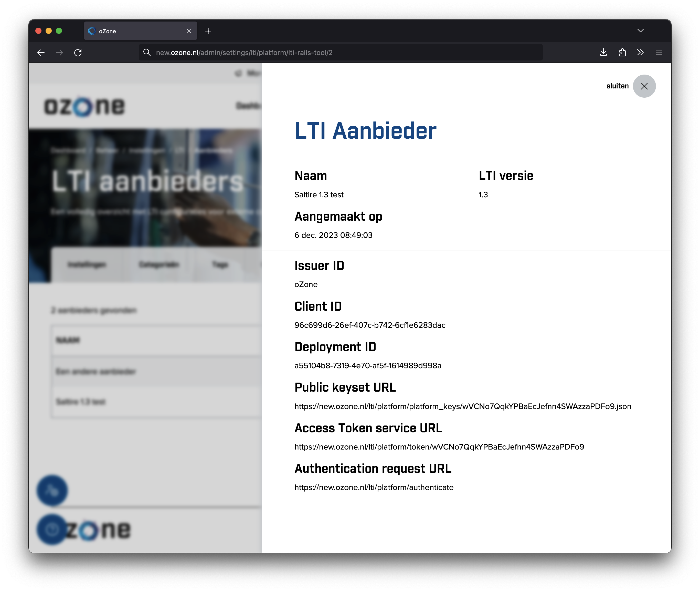This screenshot has height=591, width=700.
Task: Open a new browser tab
Action: pyautogui.click(x=208, y=31)
